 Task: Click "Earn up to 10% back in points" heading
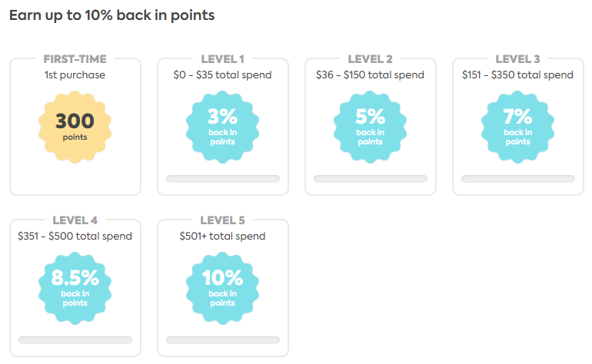click(x=111, y=15)
